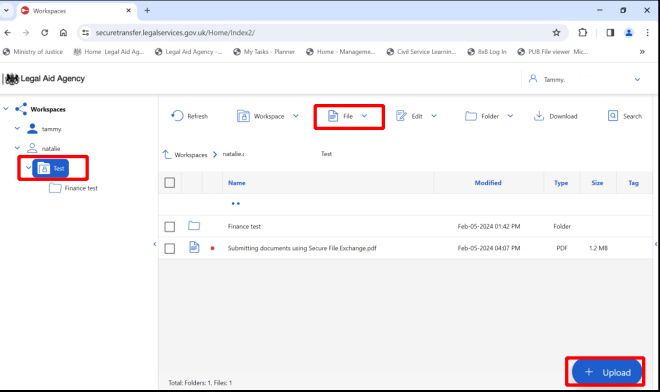Viewport: 660px width, 392px height.
Task: Open the Chrome three-dot menu
Action: coord(647,32)
